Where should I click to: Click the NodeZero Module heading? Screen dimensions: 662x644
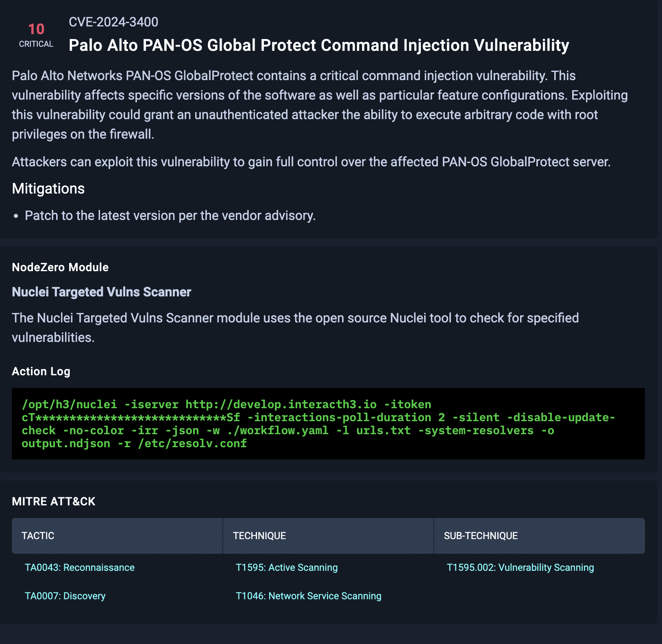point(60,267)
